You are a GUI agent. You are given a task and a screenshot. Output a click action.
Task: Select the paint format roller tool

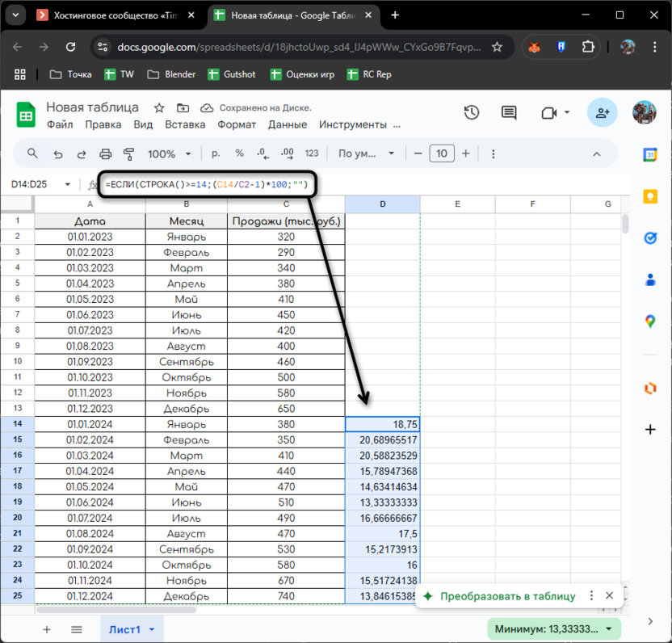click(128, 153)
